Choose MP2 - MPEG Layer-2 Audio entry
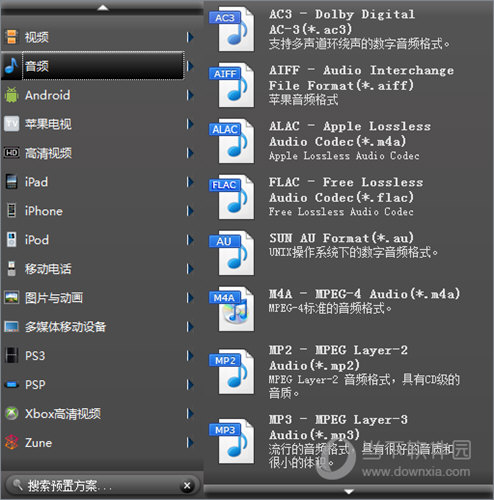Viewport: 494px width, 500px height. 365,372
